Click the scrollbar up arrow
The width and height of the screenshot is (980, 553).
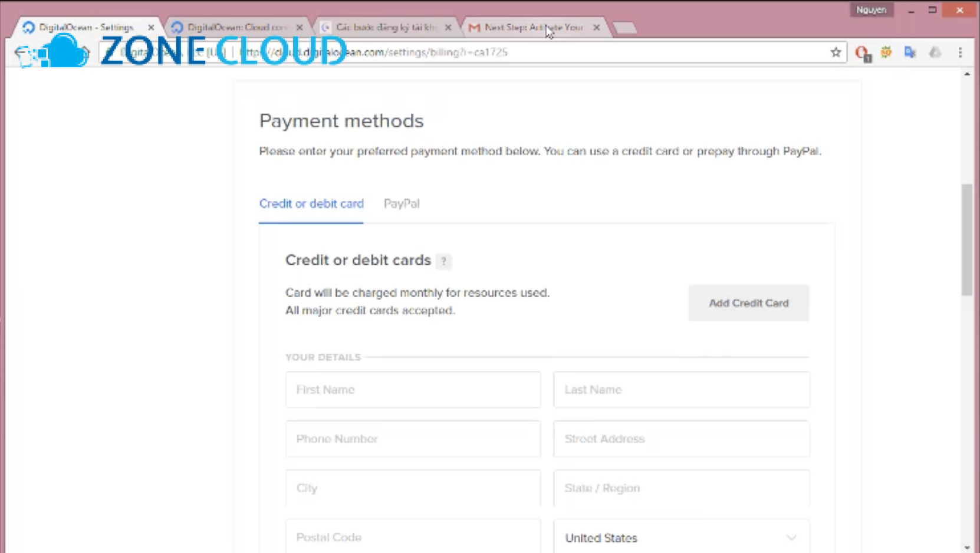point(967,74)
